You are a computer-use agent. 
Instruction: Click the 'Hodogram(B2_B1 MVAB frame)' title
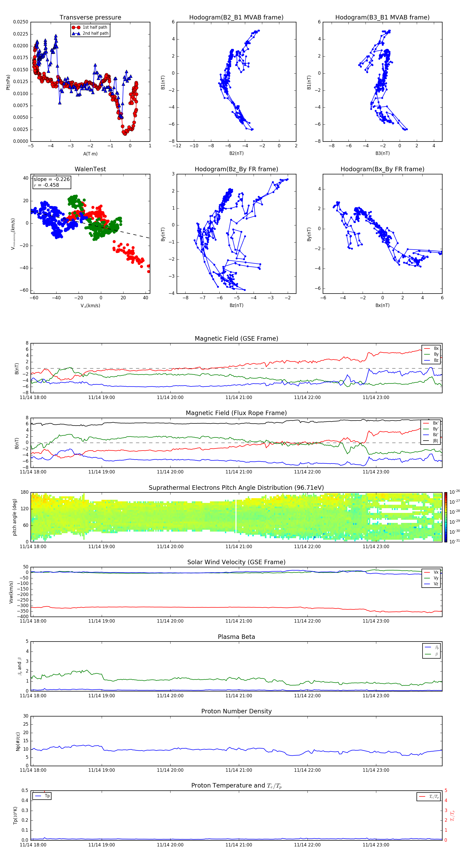coord(236,18)
